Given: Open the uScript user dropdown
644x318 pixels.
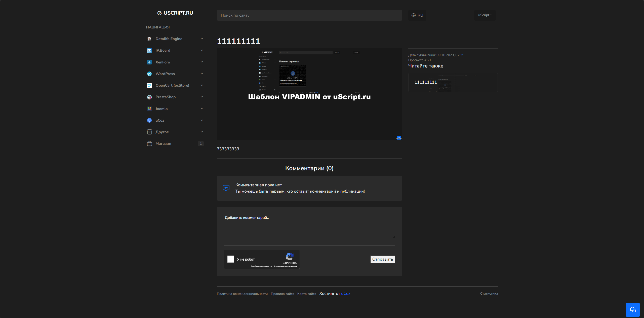Looking at the screenshot, I should pyautogui.click(x=485, y=15).
